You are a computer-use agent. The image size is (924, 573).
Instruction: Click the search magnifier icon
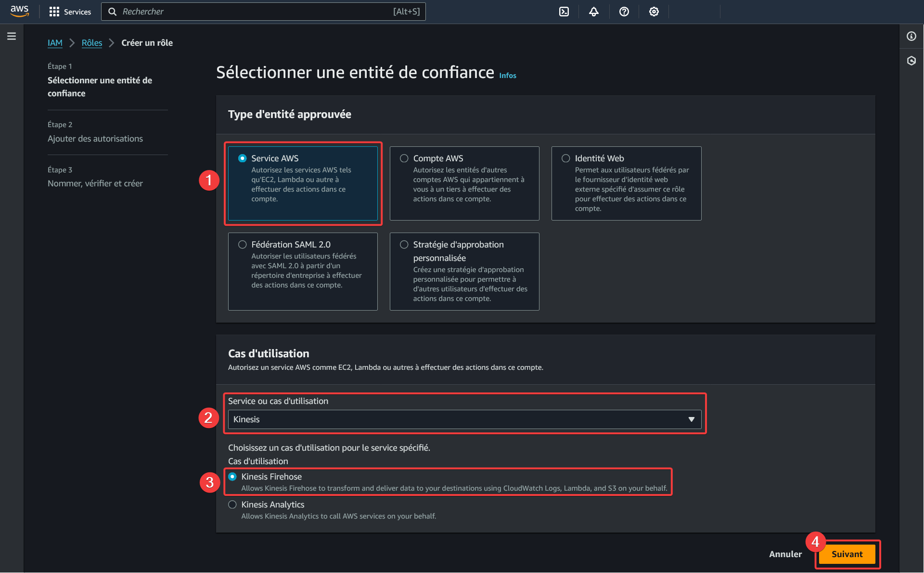112,12
